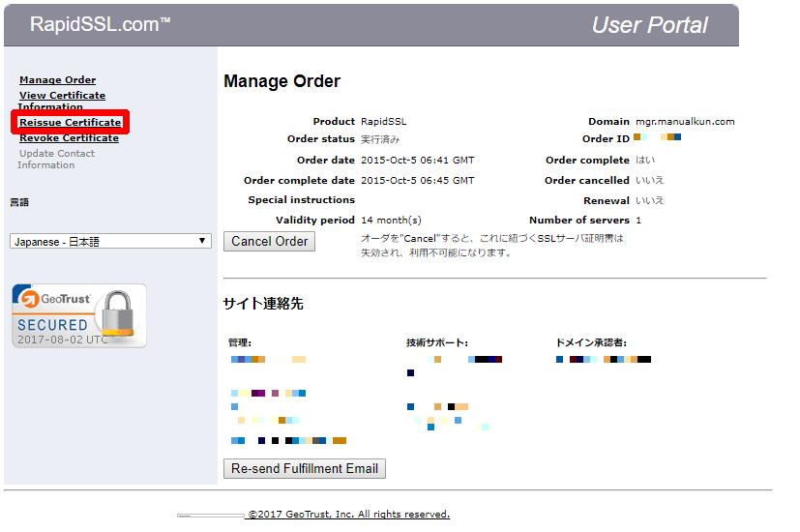Screen dimensions: 800x532
Task: Click the GeoTrust orange logo circle
Action: coord(29,298)
